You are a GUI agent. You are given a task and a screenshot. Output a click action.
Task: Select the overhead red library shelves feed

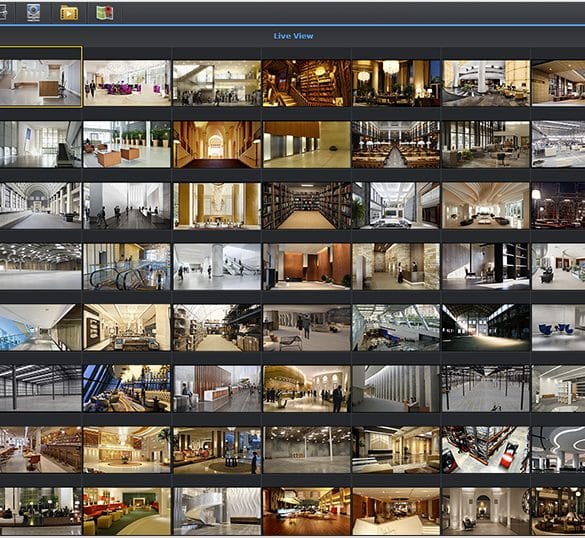pos(485,450)
